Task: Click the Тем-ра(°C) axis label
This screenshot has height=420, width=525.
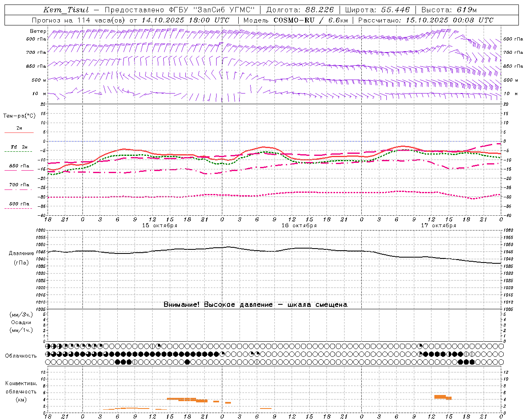Action: [x=19, y=116]
